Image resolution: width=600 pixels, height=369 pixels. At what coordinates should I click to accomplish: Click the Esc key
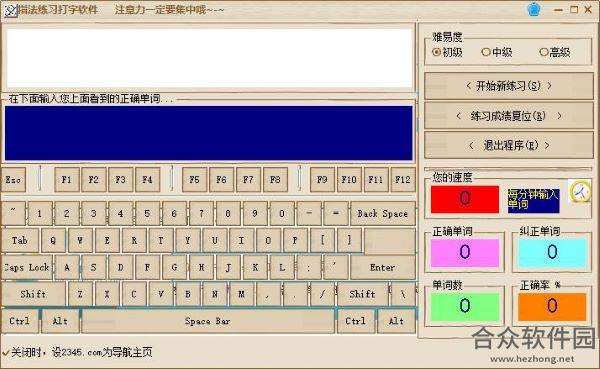click(13, 180)
